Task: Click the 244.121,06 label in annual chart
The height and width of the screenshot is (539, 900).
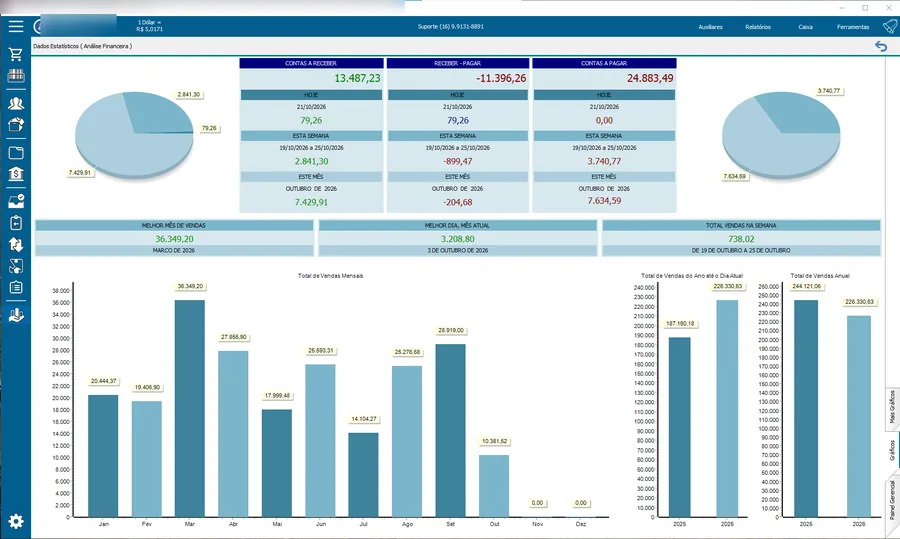Action: pos(806,286)
